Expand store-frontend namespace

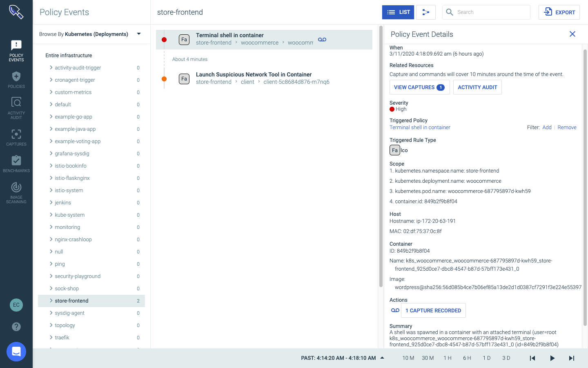51,301
